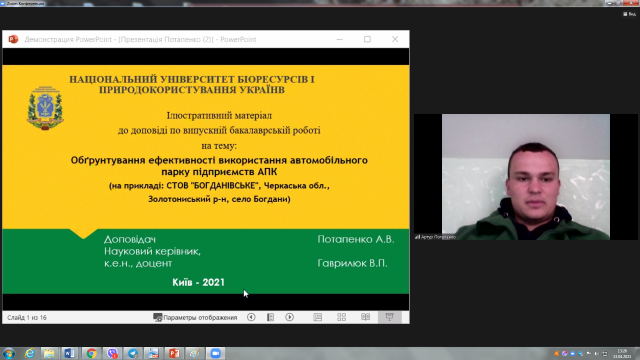Open the Paint taskbar icon
Image resolution: width=640 pixels, height=360 pixels.
[x=195, y=353]
